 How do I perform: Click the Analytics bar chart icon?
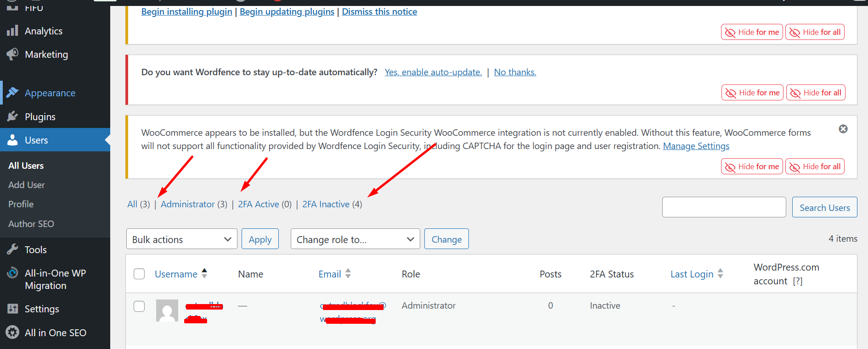point(12,31)
